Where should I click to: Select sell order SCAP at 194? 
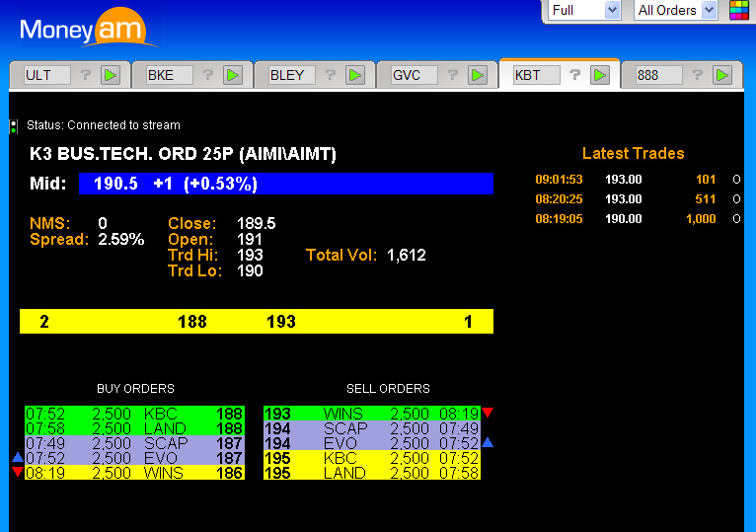click(372, 428)
